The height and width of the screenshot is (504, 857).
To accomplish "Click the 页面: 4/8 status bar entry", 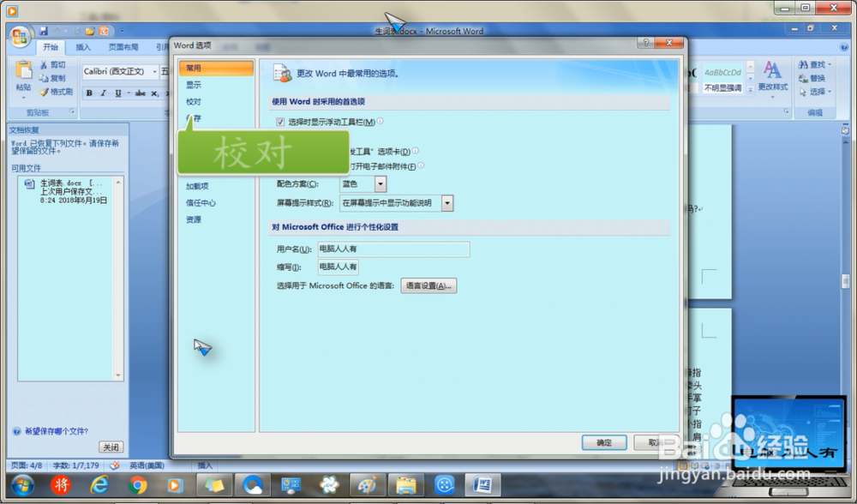I will coord(27,465).
